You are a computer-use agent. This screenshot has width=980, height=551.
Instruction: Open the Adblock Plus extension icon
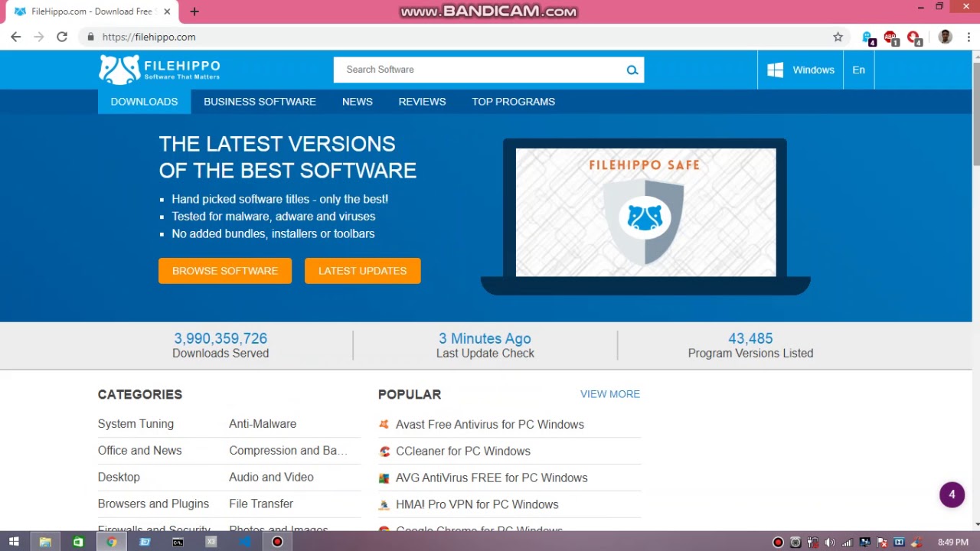[x=890, y=37]
